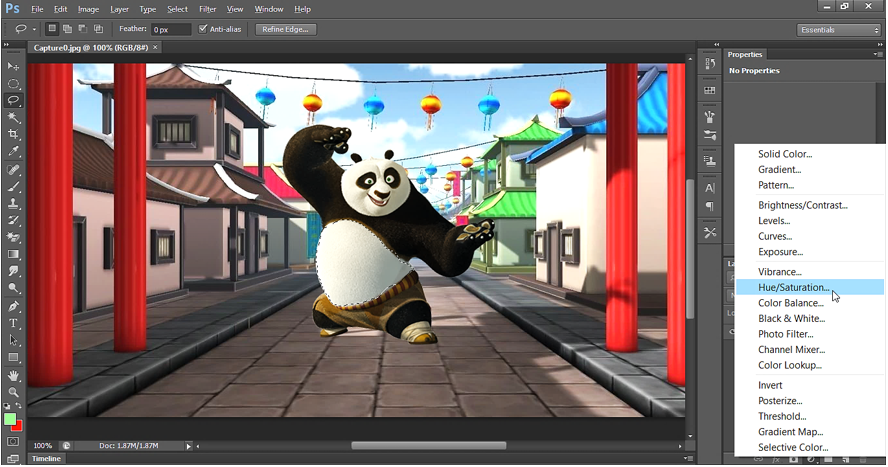Image resolution: width=888 pixels, height=467 pixels.
Task: Open the Filter menu
Action: click(208, 9)
